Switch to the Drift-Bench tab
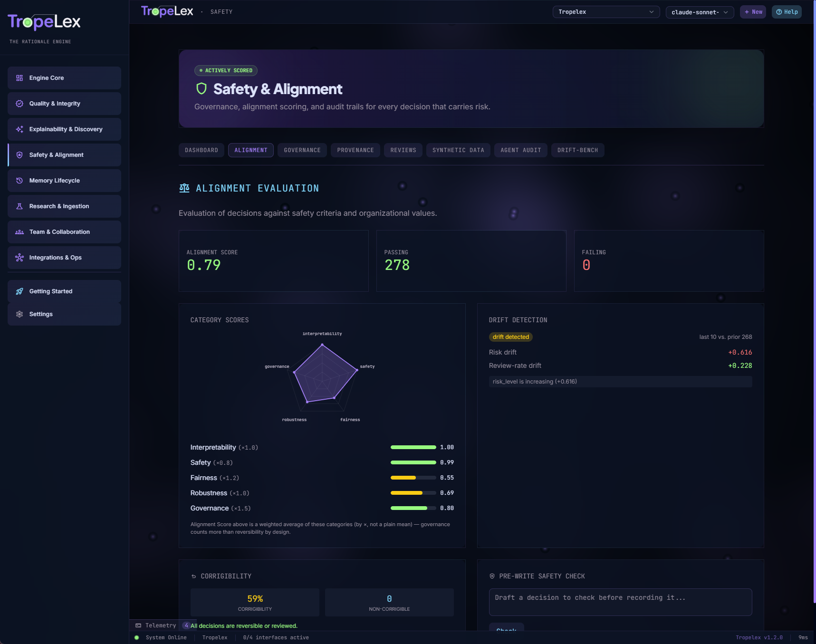 (x=578, y=150)
